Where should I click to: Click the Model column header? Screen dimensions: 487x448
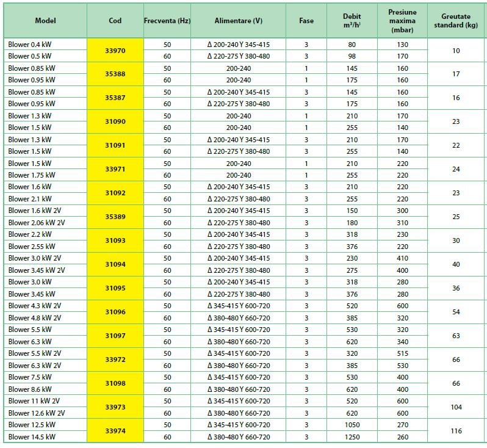pyautogui.click(x=45, y=20)
